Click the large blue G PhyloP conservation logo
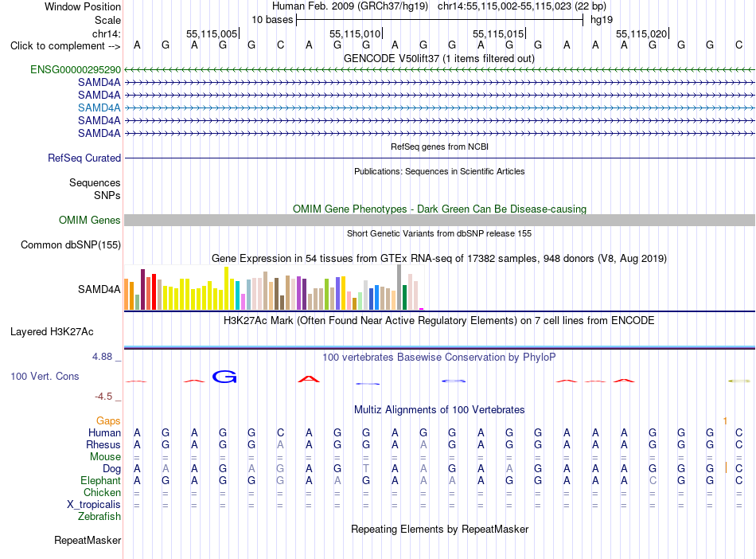The width and height of the screenshot is (756, 559). click(224, 377)
